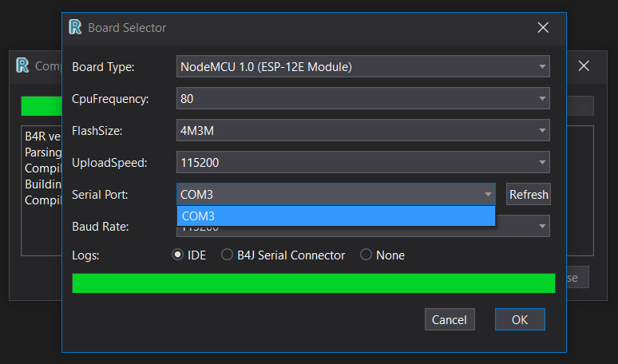The height and width of the screenshot is (364, 618).
Task: Select COM3 from the serial port list
Action: (335, 216)
